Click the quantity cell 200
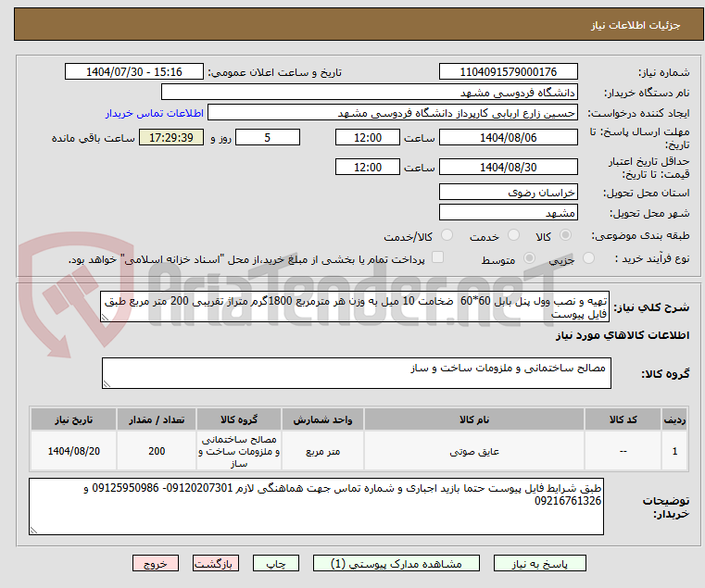The width and height of the screenshot is (705, 588). (x=157, y=451)
